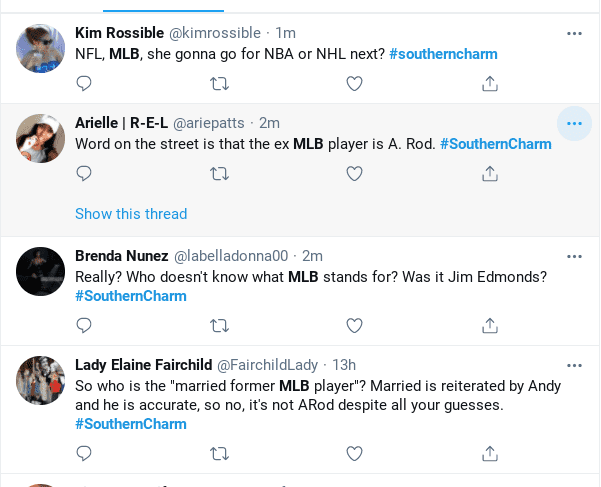Like Arielle's tweet about A. Rod
The width and height of the screenshot is (601, 487).
[x=353, y=174]
